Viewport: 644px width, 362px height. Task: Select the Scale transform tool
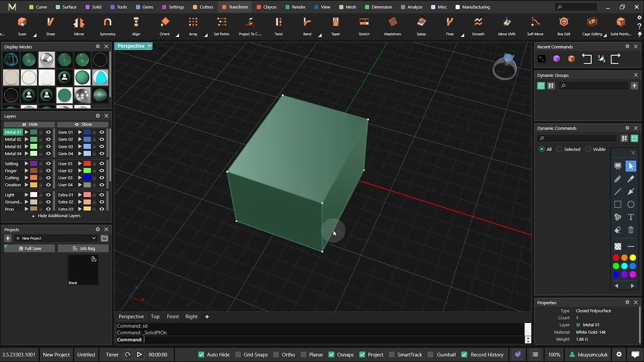pos(22,26)
